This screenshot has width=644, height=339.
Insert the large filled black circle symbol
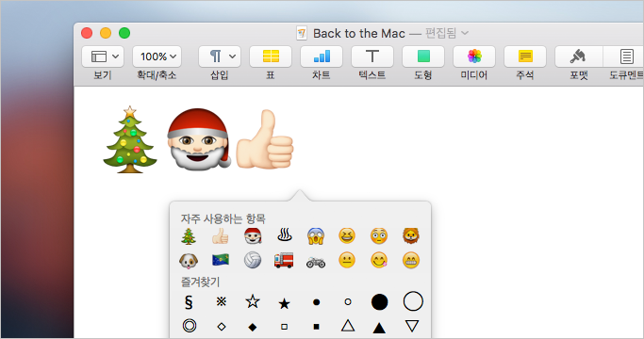click(x=379, y=301)
